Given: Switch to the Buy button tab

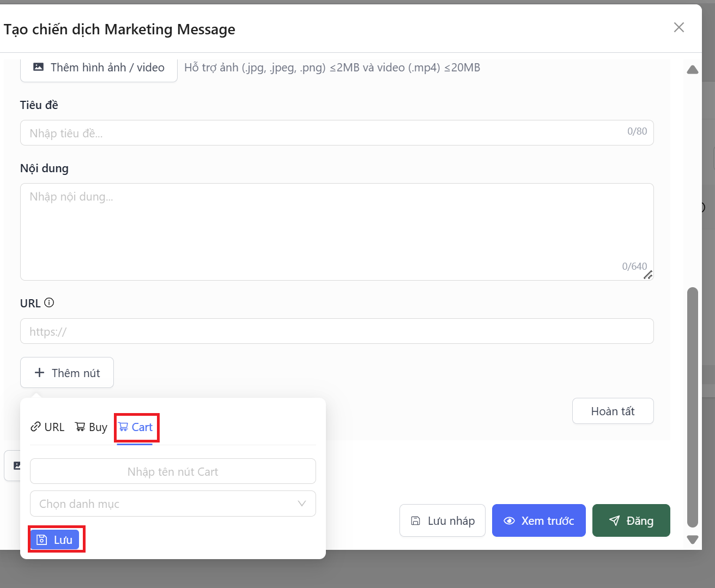Looking at the screenshot, I should coord(91,427).
